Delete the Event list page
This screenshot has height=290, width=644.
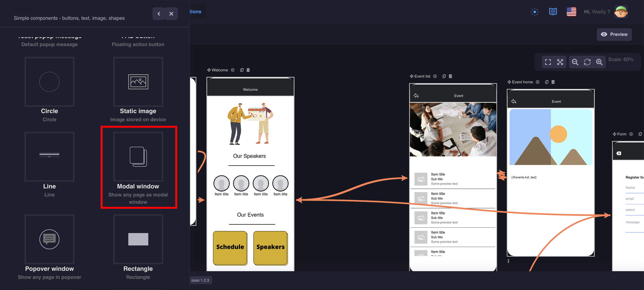[450, 76]
